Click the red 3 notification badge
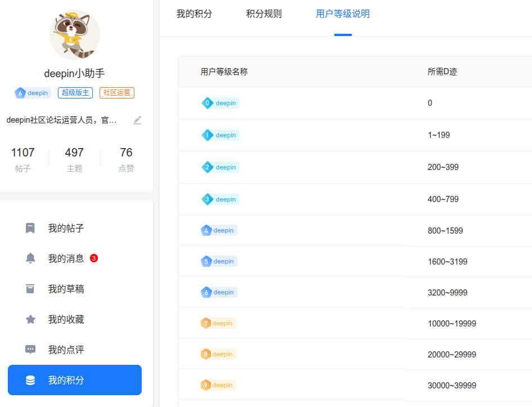 pyautogui.click(x=94, y=258)
